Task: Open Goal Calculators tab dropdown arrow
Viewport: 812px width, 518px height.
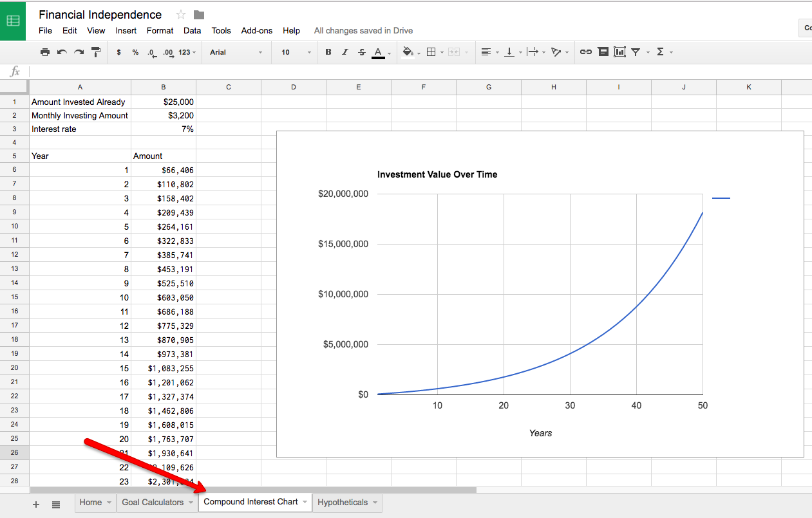Action: click(191, 503)
